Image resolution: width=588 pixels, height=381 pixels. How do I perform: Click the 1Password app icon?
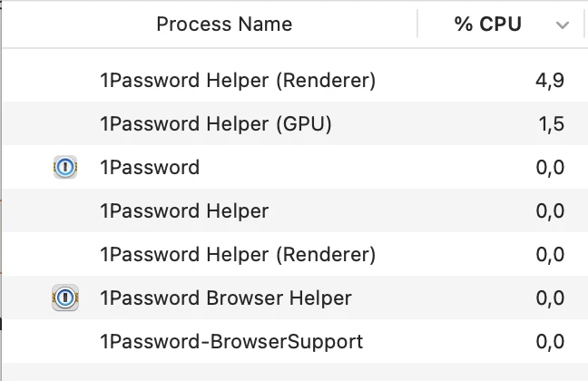coord(65,167)
